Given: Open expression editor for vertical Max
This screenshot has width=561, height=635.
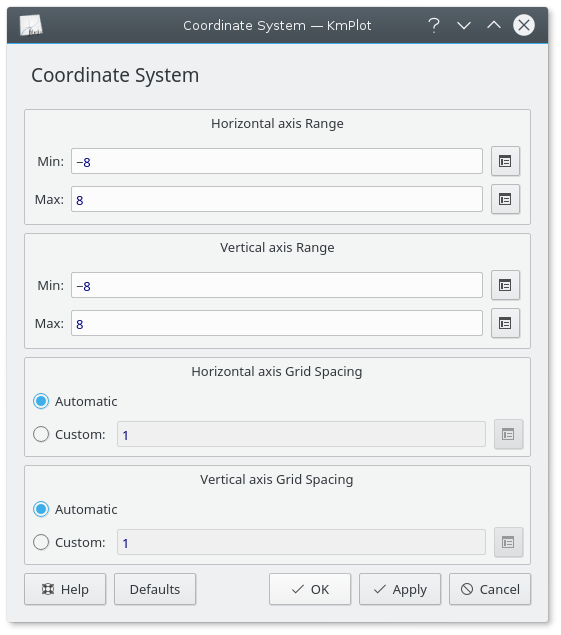Looking at the screenshot, I should pyautogui.click(x=505, y=323).
